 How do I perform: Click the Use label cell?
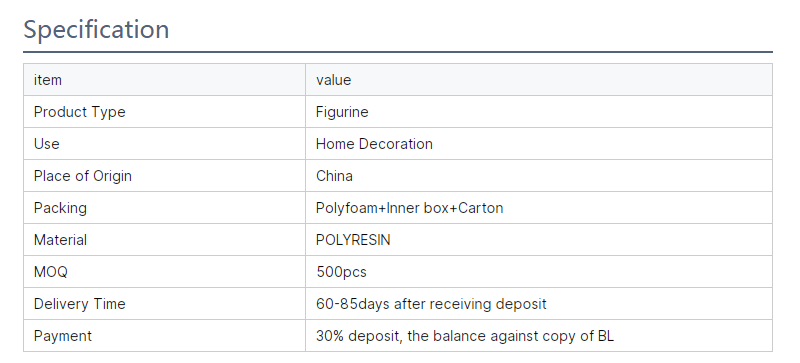164,144
